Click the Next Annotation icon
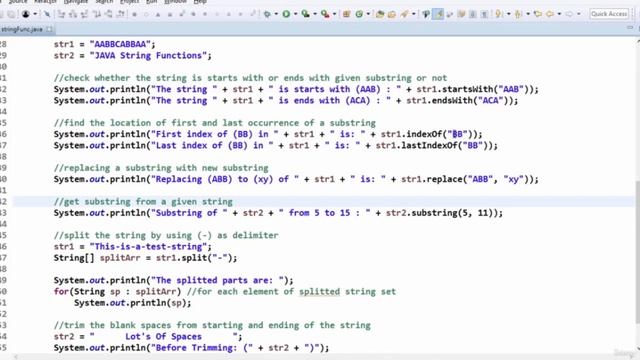This screenshot has width=640, height=360. (499, 14)
